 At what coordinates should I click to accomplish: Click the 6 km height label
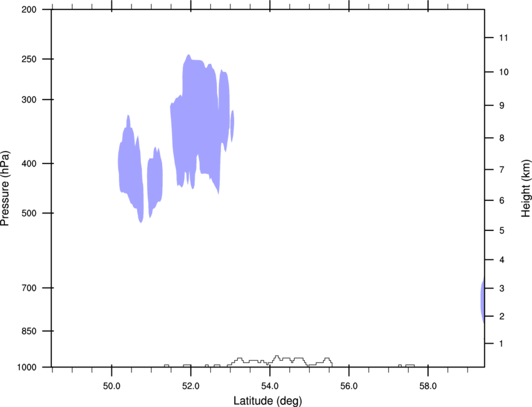pyautogui.click(x=502, y=200)
